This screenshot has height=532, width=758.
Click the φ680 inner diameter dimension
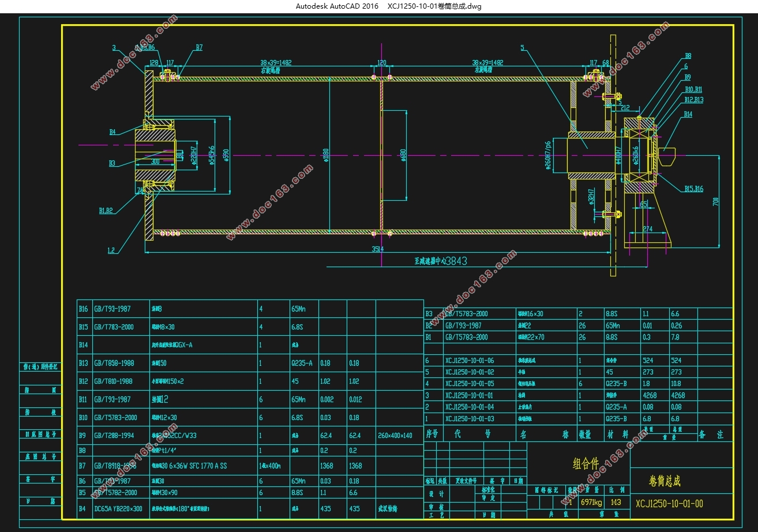click(x=403, y=156)
